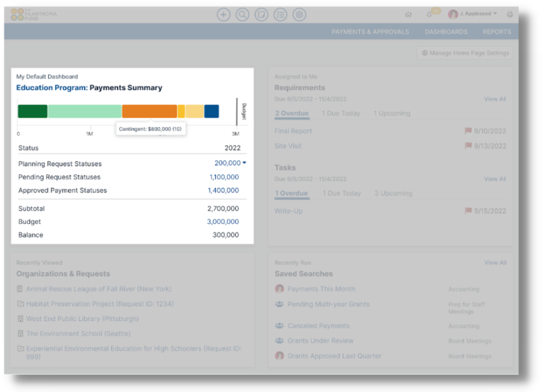Open the settings gear icon in toolbar

coord(299,14)
